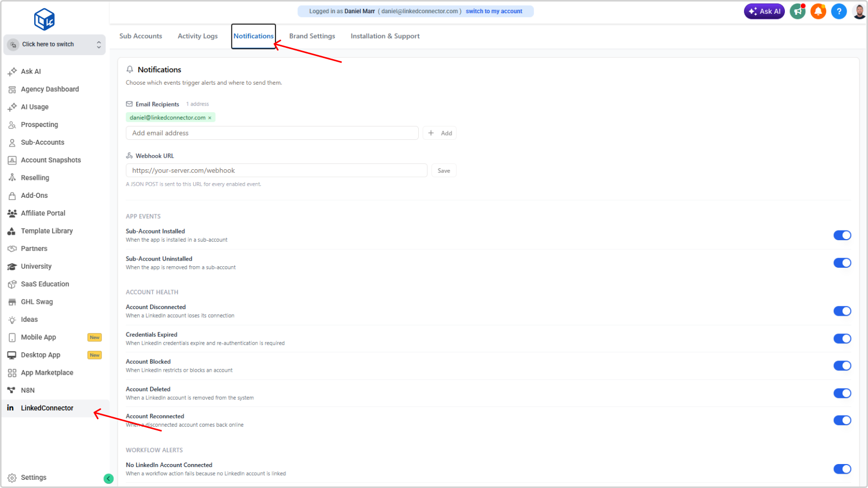This screenshot has width=868, height=488.
Task: Toggle Account Disconnected alert
Action: point(842,311)
